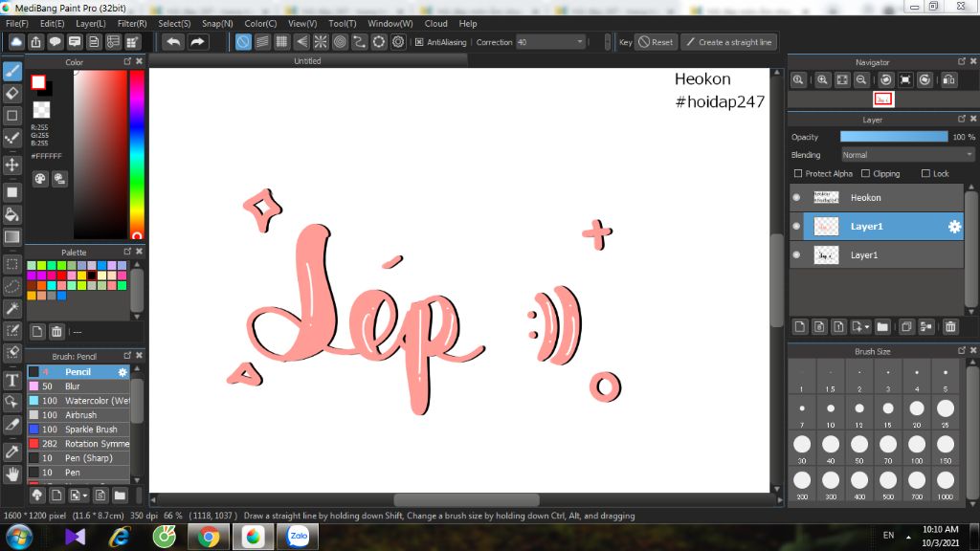Open the Correction value dropdown
The width and height of the screenshot is (980, 551).
(x=550, y=42)
